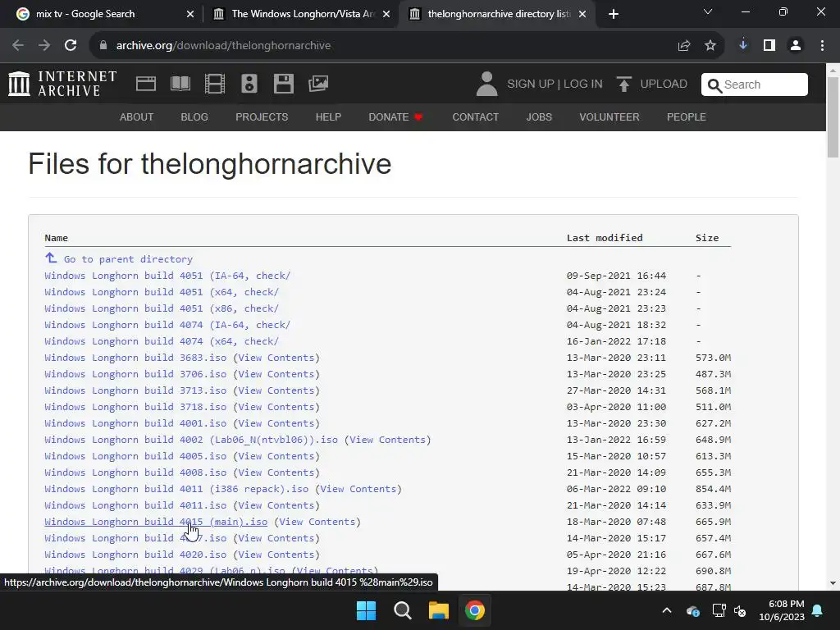Click the OneDrive cloud tray icon

click(x=692, y=610)
